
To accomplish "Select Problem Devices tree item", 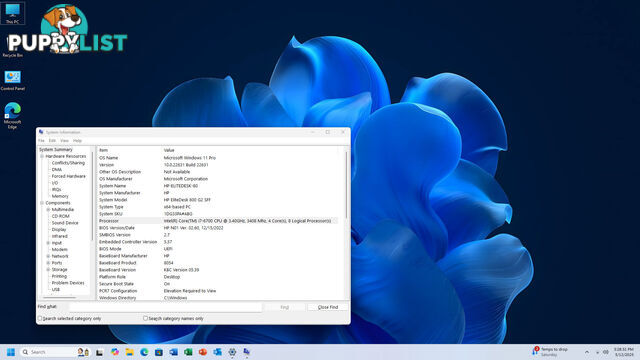I will coord(68,283).
